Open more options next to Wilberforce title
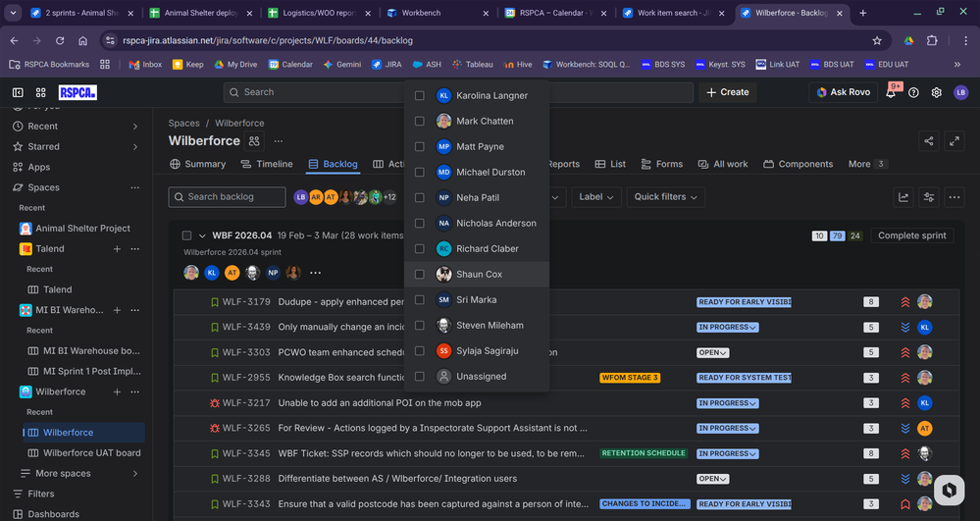980x521 pixels. coord(279,140)
